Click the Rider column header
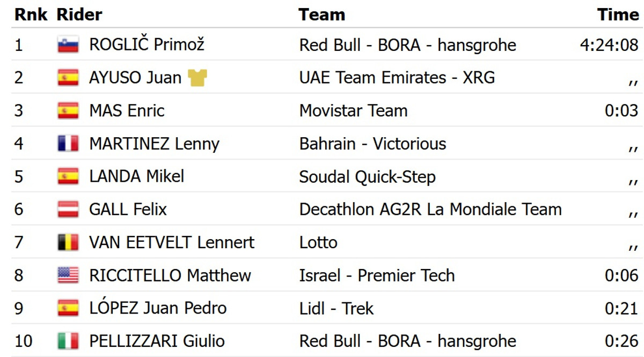This screenshot has height=357, width=644. click(79, 14)
